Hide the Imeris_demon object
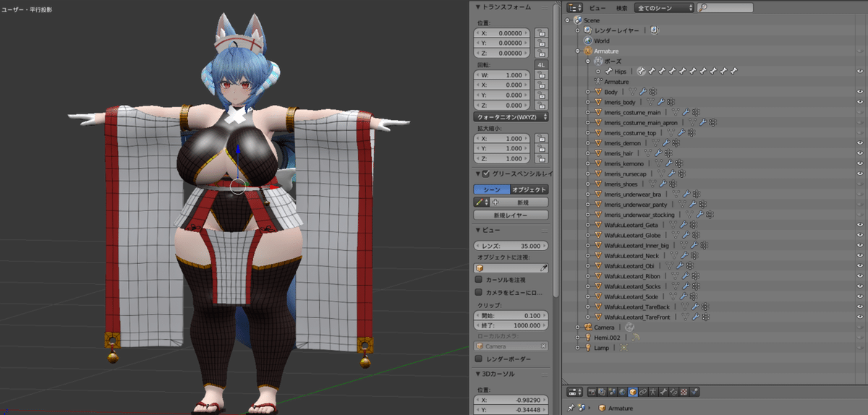This screenshot has width=868, height=415. [x=860, y=143]
